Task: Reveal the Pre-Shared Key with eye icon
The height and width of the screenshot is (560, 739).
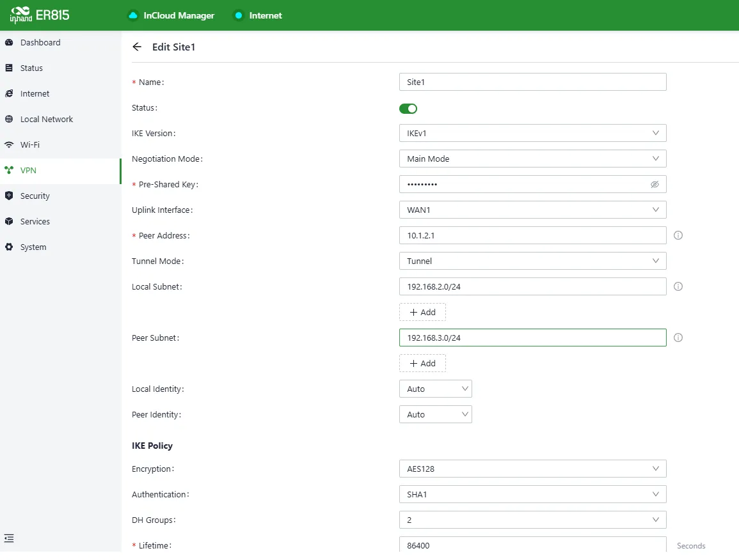Action: coord(655,185)
